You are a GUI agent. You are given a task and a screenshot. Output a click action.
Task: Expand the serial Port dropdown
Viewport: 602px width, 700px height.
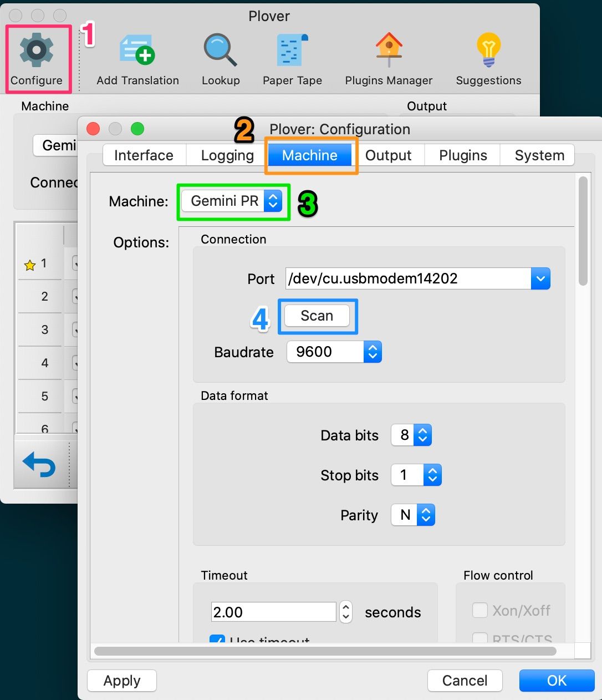point(540,278)
